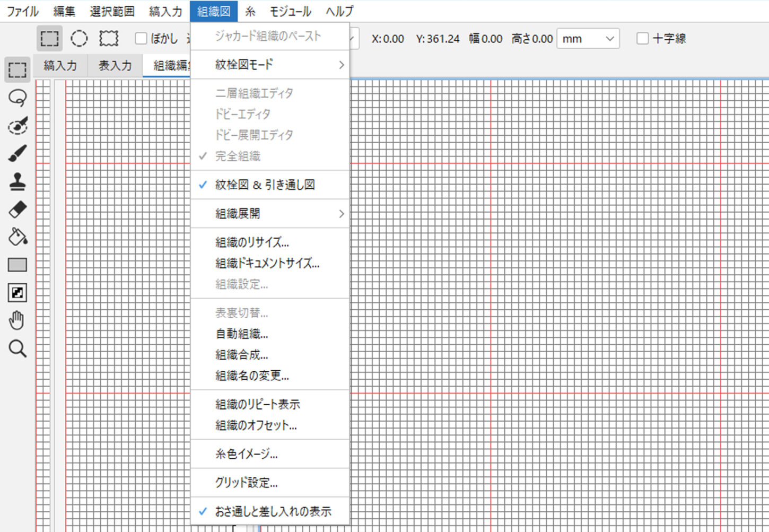This screenshot has height=532, width=769.
Task: Click the Zoom magnifier tool
Action: coord(18,348)
